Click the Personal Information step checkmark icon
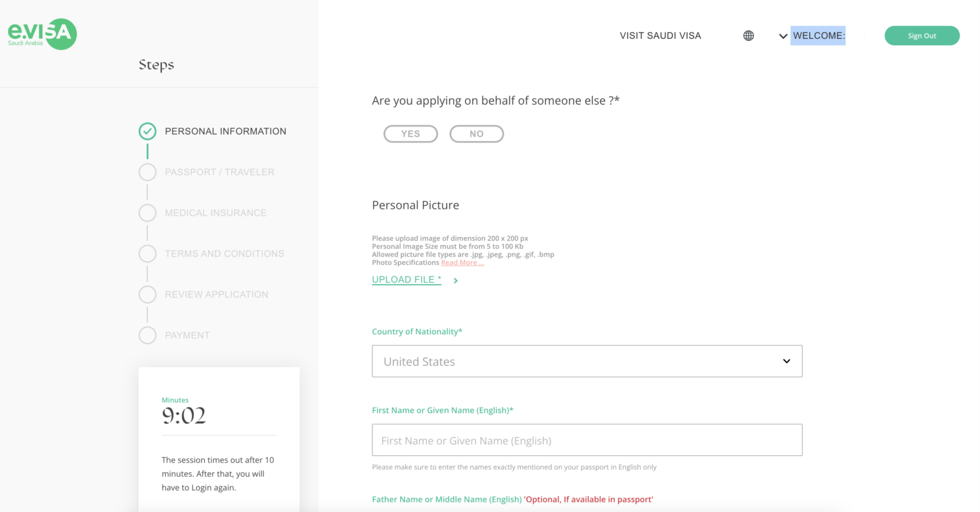The height and width of the screenshot is (512, 980). coord(147,132)
